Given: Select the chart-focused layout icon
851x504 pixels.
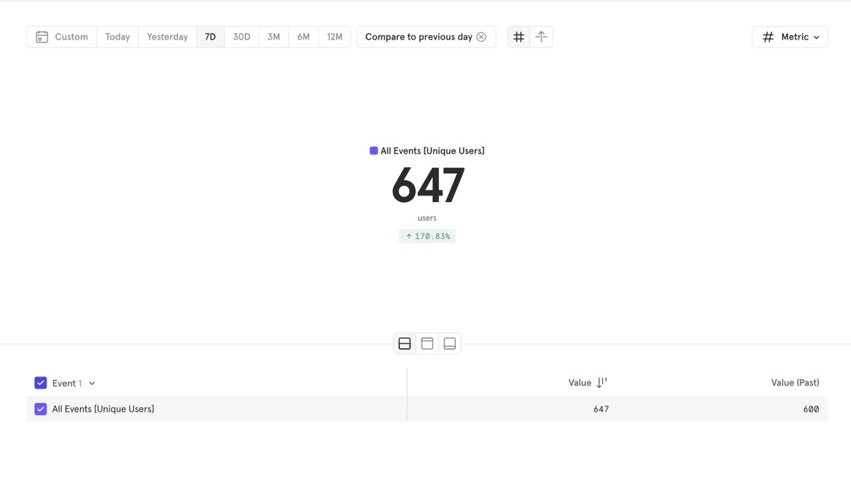Looking at the screenshot, I should (427, 344).
